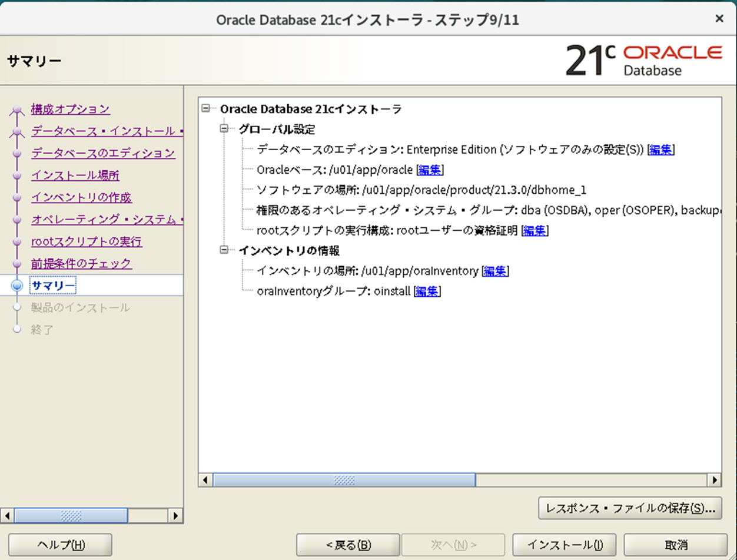The image size is (737, 560).
Task: Select rootスクリプトの実行構成 row text
Action: point(387,231)
